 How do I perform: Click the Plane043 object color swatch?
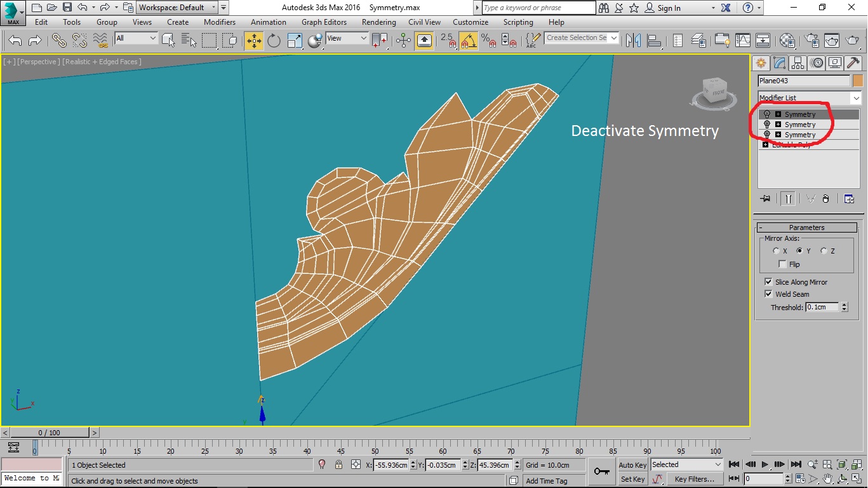coord(858,81)
